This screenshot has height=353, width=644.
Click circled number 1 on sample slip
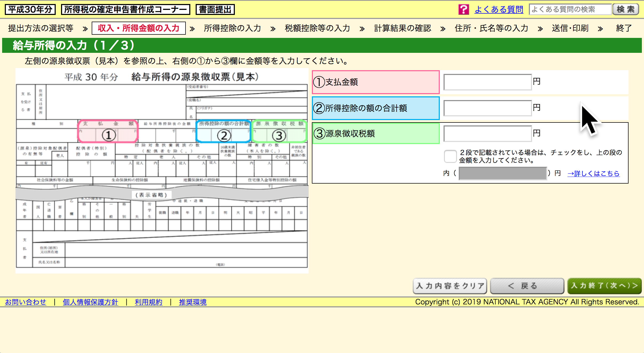point(109,135)
